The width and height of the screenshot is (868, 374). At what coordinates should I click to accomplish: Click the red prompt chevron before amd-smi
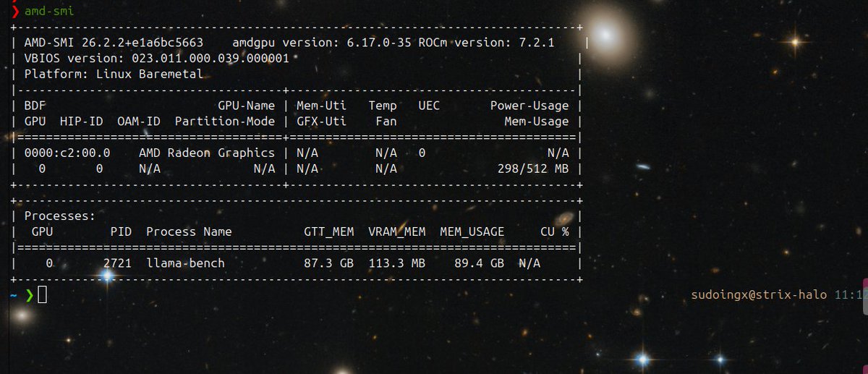coord(16,11)
